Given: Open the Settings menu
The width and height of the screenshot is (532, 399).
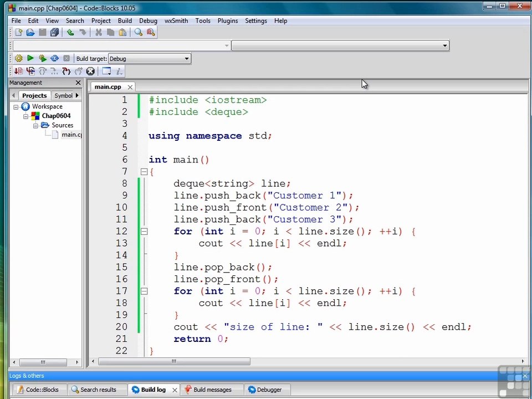Looking at the screenshot, I should click(x=256, y=21).
